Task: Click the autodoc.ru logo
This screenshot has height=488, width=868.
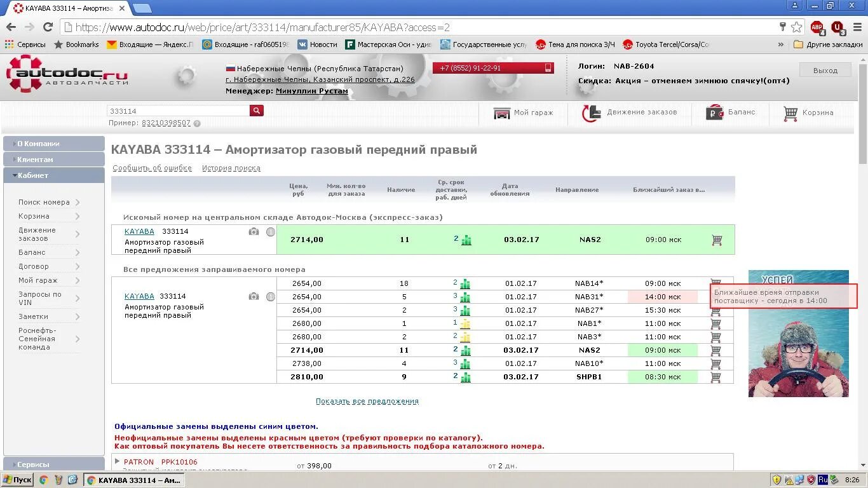Action: [x=67, y=74]
